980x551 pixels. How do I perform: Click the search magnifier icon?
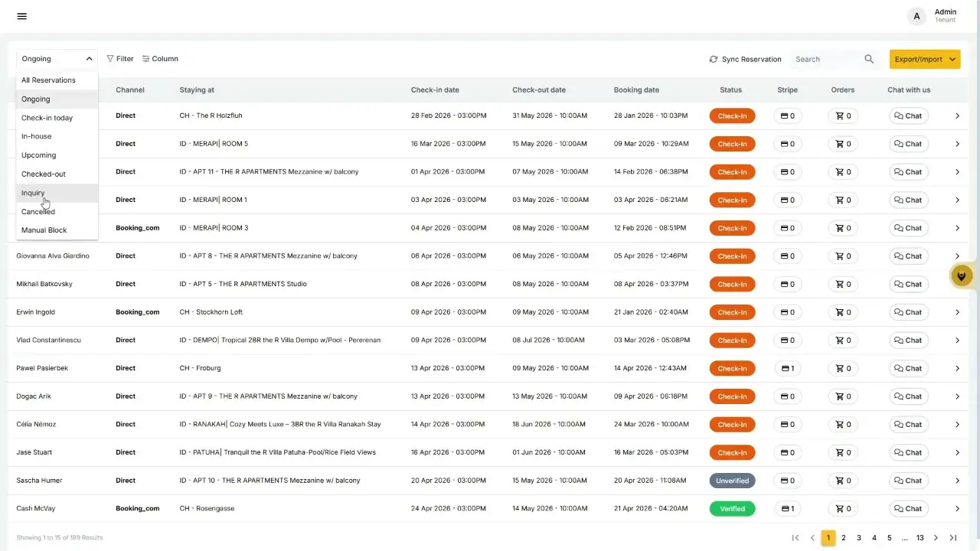point(869,59)
